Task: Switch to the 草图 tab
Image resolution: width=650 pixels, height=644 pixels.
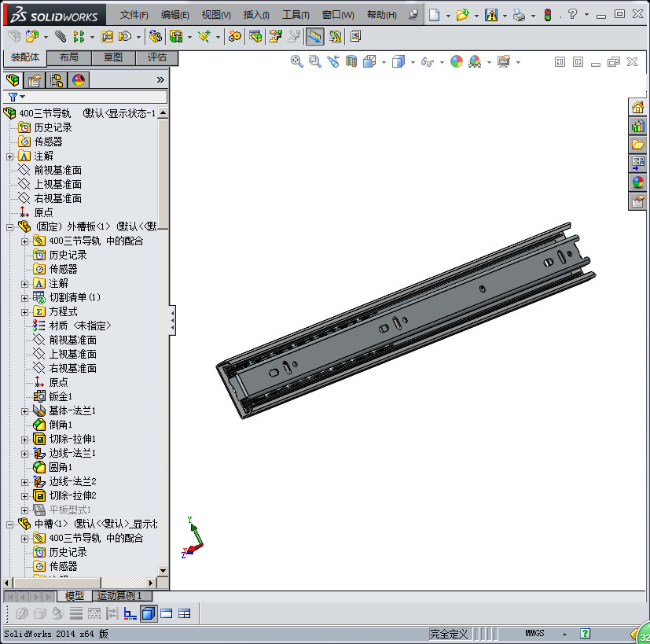Action: (x=113, y=57)
